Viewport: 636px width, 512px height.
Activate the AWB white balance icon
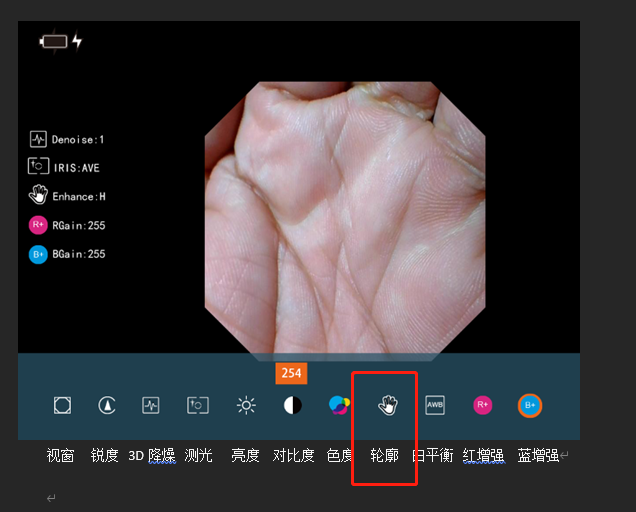point(435,405)
